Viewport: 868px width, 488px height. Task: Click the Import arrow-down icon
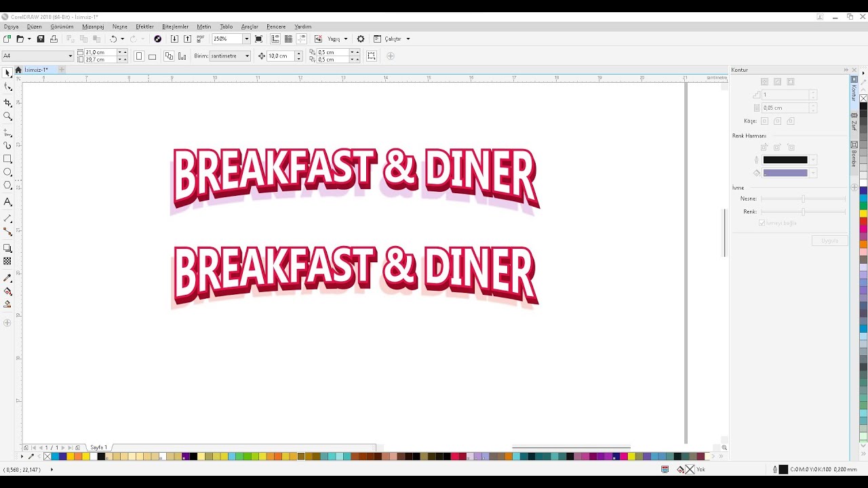[x=174, y=39]
